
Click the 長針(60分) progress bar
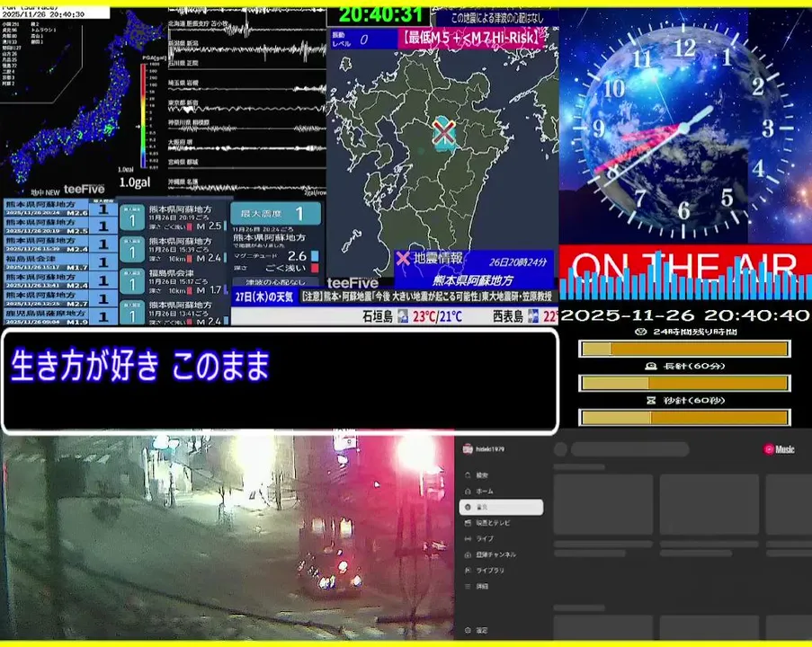click(x=684, y=383)
